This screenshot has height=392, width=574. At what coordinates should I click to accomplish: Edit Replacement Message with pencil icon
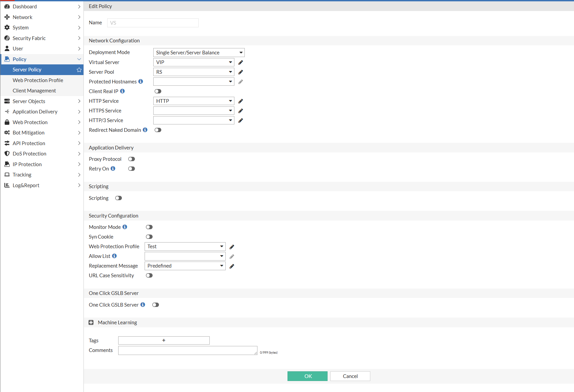(x=232, y=266)
